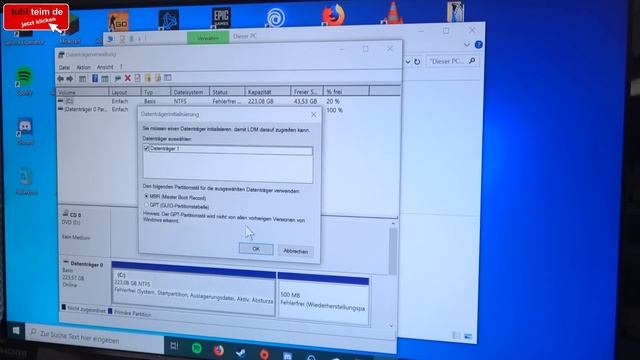The image size is (640, 360).
Task: Open the Aktion menu
Action: 83,67
